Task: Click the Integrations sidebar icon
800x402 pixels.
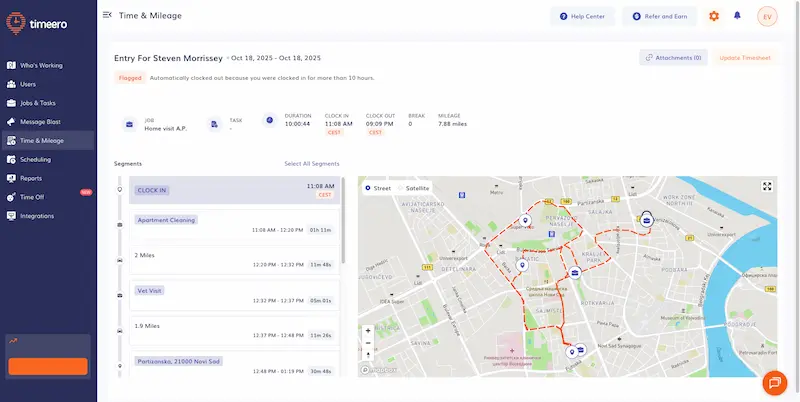Action: [x=11, y=216]
